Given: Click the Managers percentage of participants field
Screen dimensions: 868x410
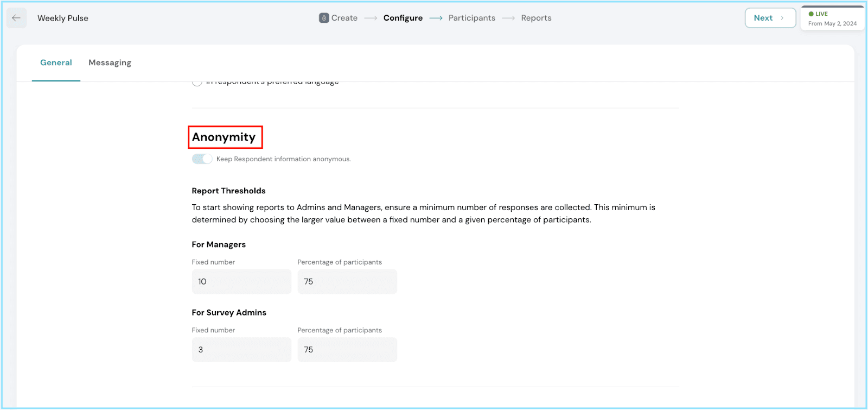Looking at the screenshot, I should [347, 282].
